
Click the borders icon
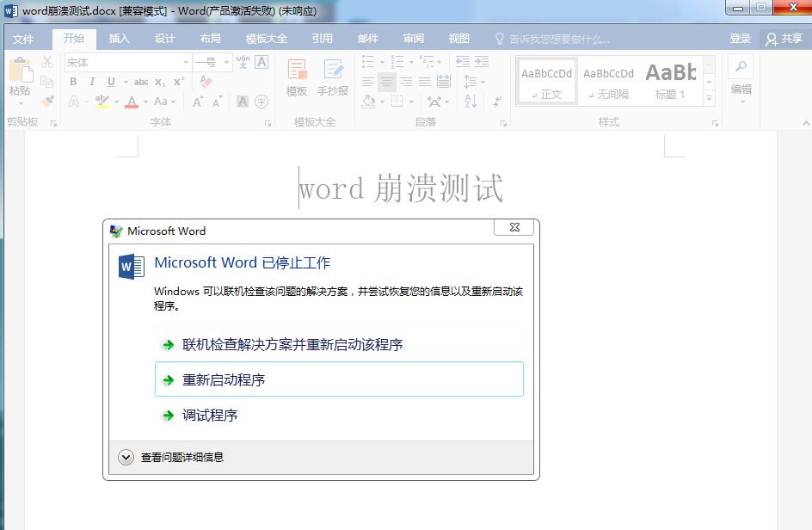[x=397, y=102]
